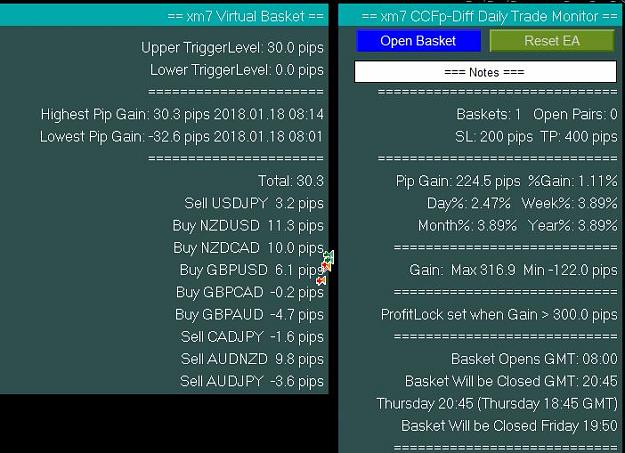Click the Basket Will be Closed GMT: 20:45 line
This screenshot has height=453, width=625.
[511, 382]
